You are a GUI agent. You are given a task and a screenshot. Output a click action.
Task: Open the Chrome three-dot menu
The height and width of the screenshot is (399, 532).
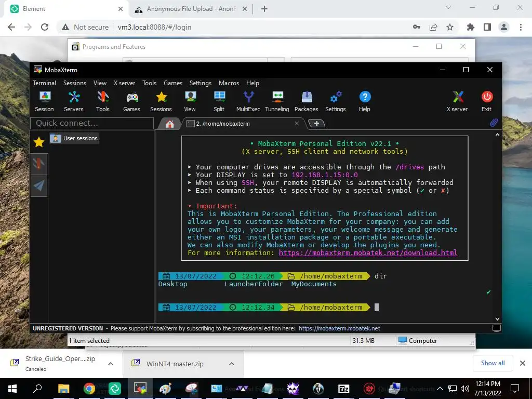pos(521,27)
